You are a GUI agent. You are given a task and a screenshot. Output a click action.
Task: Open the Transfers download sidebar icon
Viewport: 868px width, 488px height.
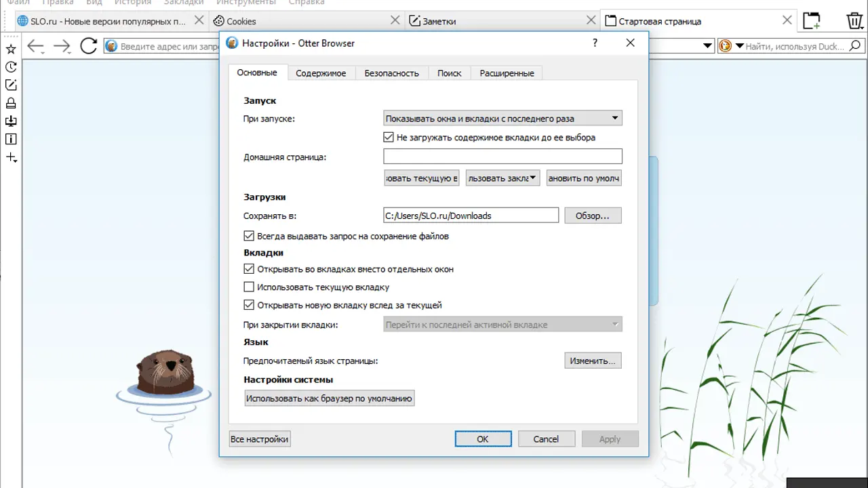(x=11, y=121)
